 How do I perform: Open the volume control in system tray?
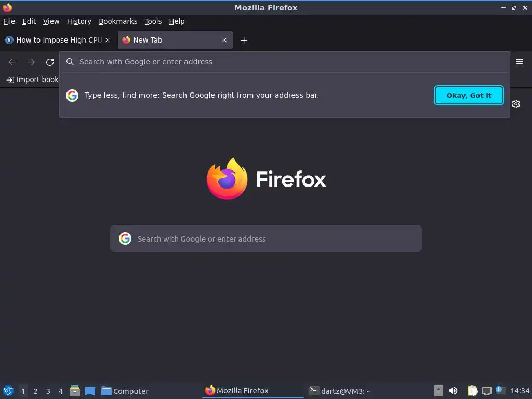point(453,391)
